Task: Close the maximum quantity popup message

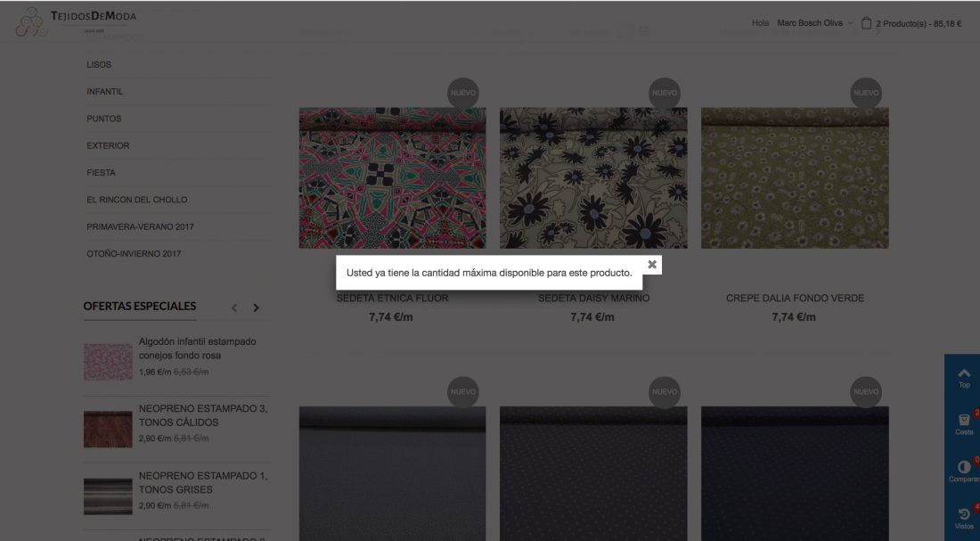Action: tap(652, 265)
